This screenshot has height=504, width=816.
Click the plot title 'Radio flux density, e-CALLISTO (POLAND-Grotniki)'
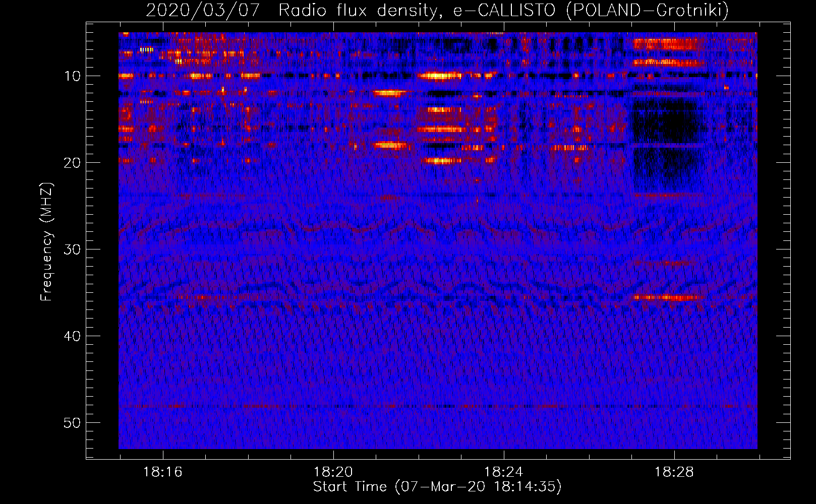[503, 10]
